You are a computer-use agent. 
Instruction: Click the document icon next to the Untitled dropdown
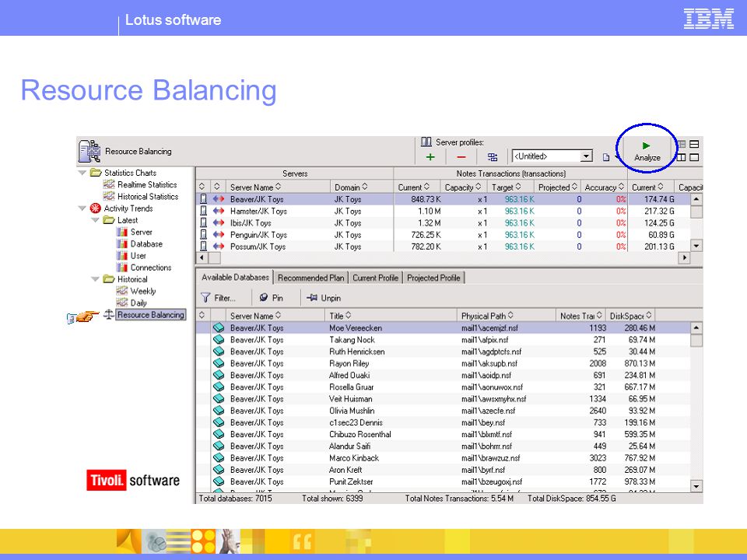tap(606, 157)
